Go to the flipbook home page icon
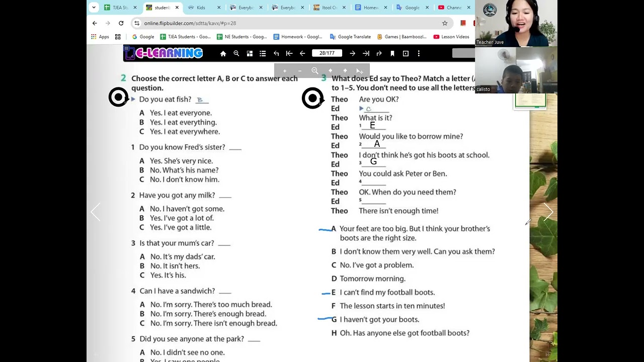644x362 pixels. [223, 53]
